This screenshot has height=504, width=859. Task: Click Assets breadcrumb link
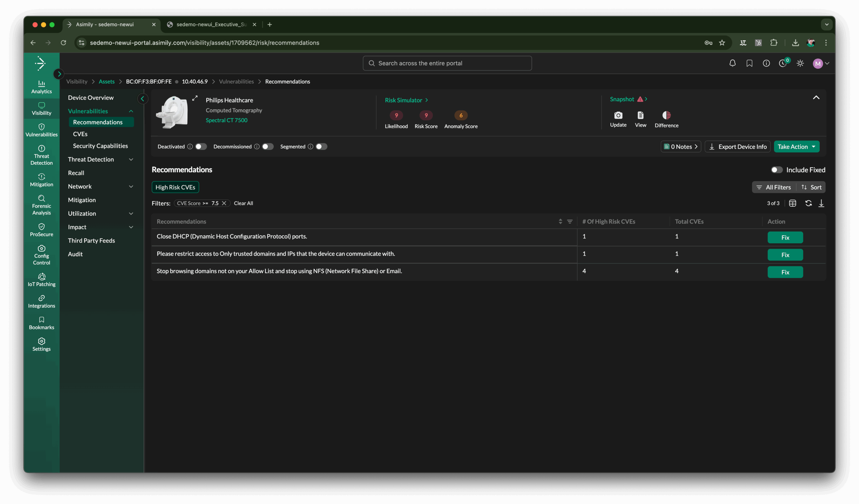[106, 82]
